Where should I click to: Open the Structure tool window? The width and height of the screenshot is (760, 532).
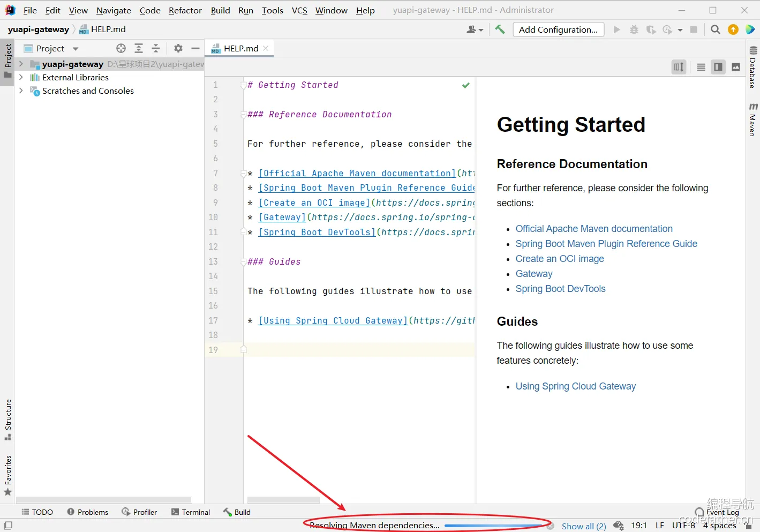[8, 419]
